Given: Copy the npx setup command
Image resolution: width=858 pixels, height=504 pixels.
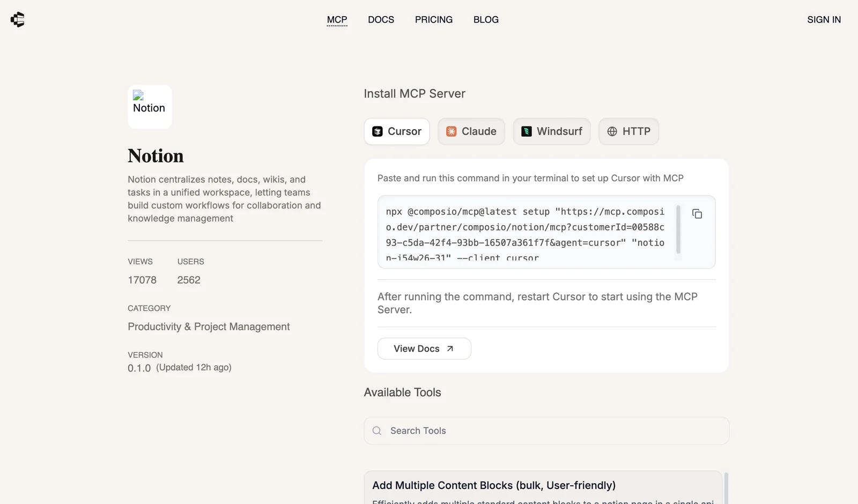Looking at the screenshot, I should coord(697,214).
